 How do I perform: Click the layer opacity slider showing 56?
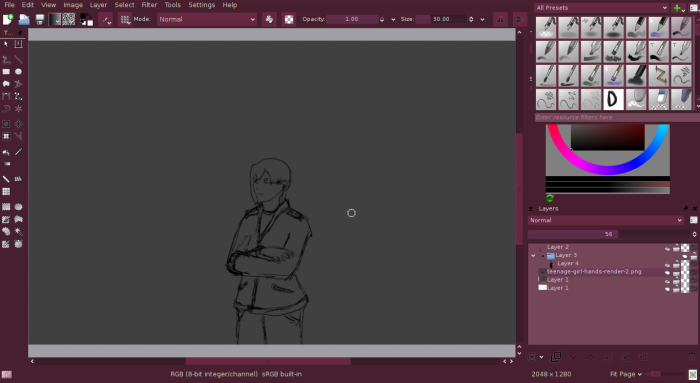click(609, 234)
